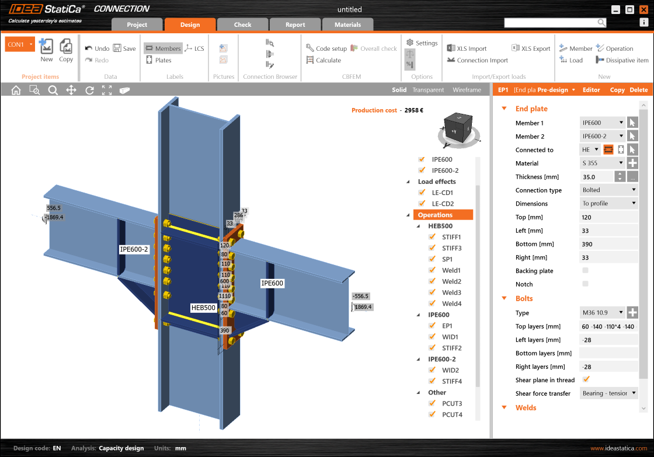Open the bolt Type M36 10.9 dropdown
654x457 pixels.
coord(602,313)
